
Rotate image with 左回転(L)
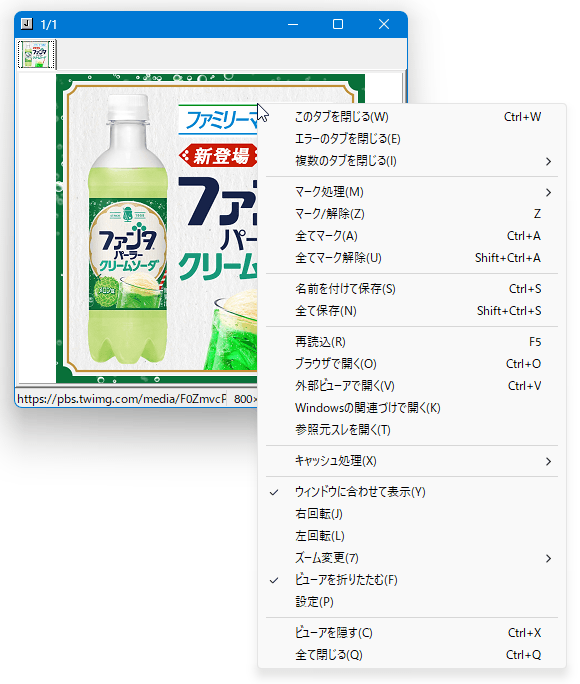pyautogui.click(x=412, y=536)
